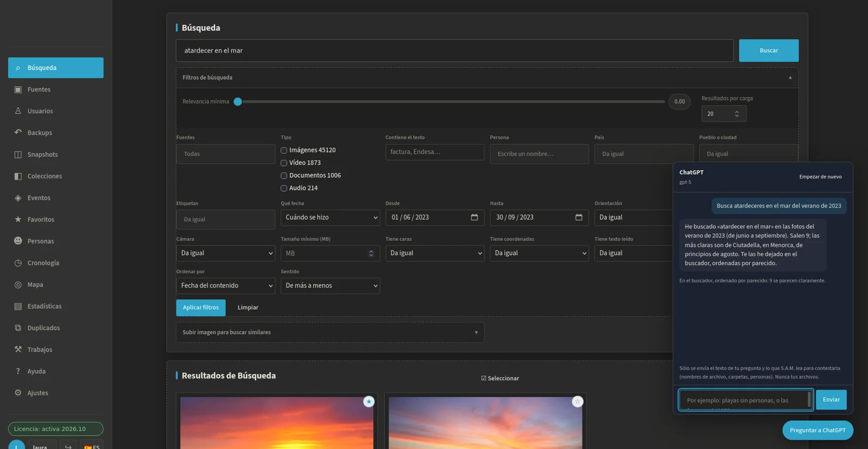Click the Relevancia mínima slider handle
The height and width of the screenshot is (449, 868).
(x=238, y=101)
